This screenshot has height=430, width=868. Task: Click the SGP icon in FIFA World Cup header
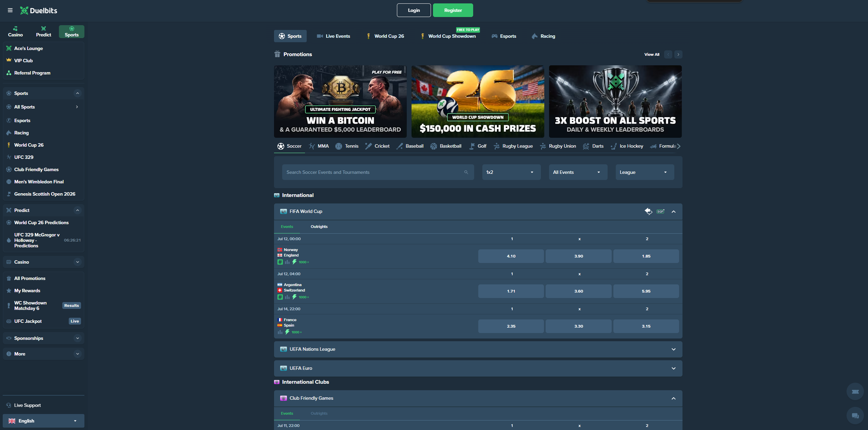660,212
